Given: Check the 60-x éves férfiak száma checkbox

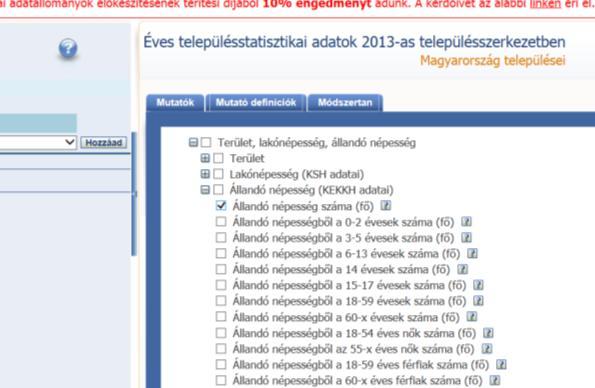Looking at the screenshot, I should (x=221, y=380).
